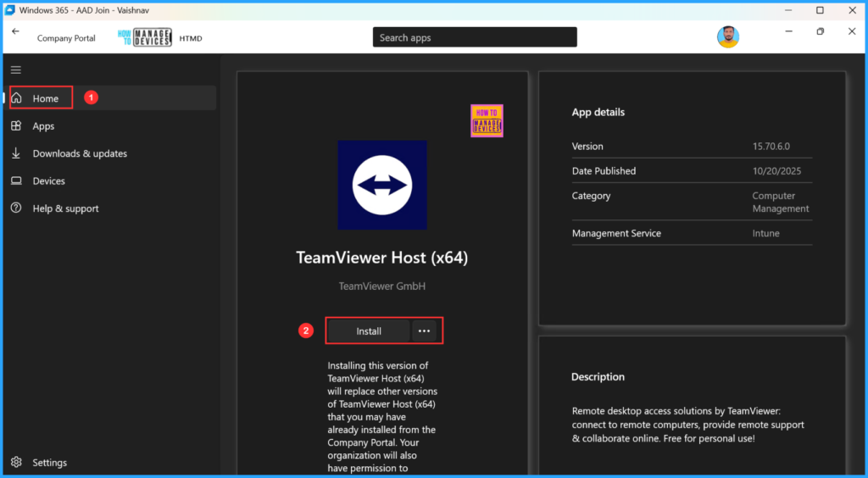Open the three-dot more options button
The image size is (868, 478).
pos(424,331)
